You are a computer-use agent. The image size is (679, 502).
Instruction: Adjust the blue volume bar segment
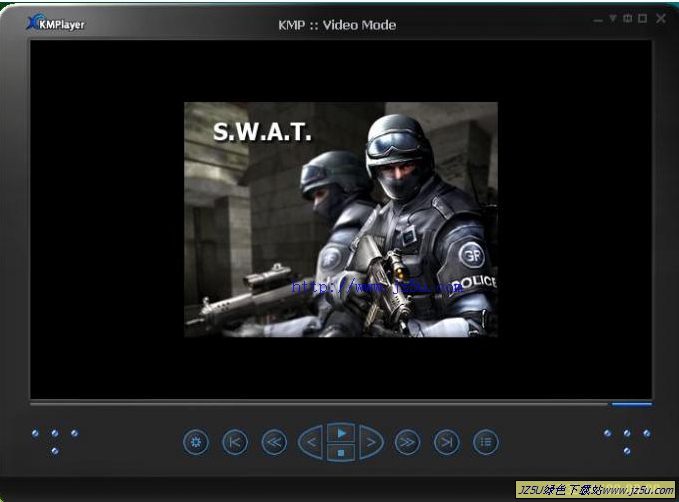[x=632, y=405]
